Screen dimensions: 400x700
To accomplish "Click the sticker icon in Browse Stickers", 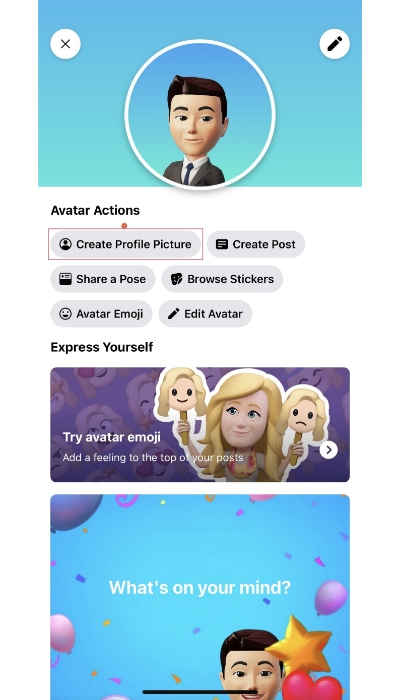I will pos(177,279).
